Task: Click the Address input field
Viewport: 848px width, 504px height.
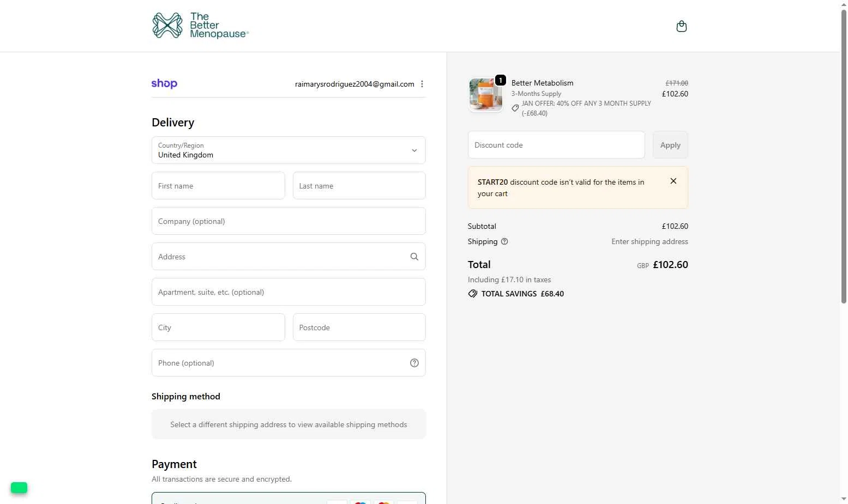Action: pos(288,257)
